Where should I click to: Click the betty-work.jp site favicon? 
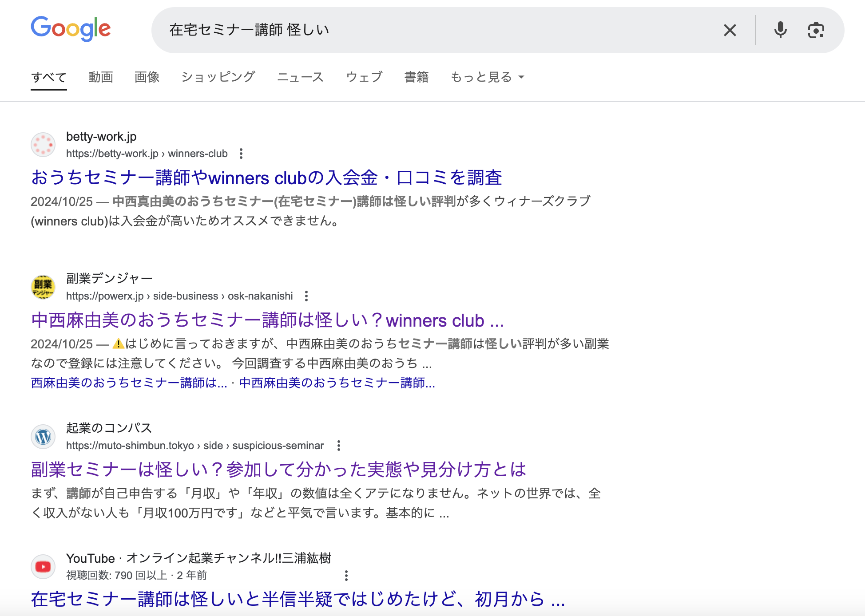[43, 145]
